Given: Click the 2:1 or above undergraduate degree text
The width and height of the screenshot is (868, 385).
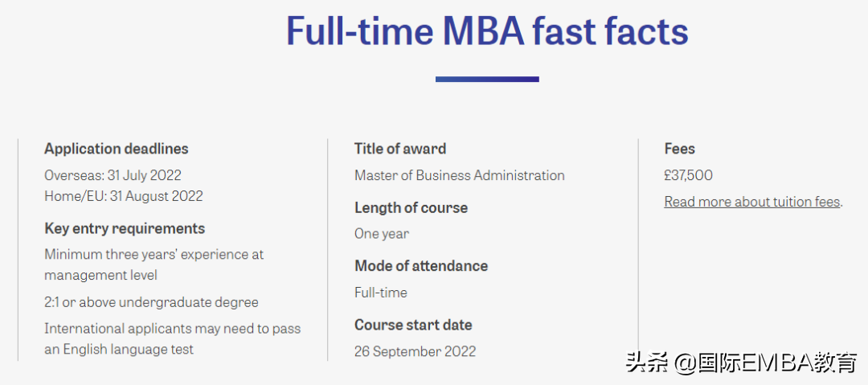Looking at the screenshot, I should click(151, 302).
